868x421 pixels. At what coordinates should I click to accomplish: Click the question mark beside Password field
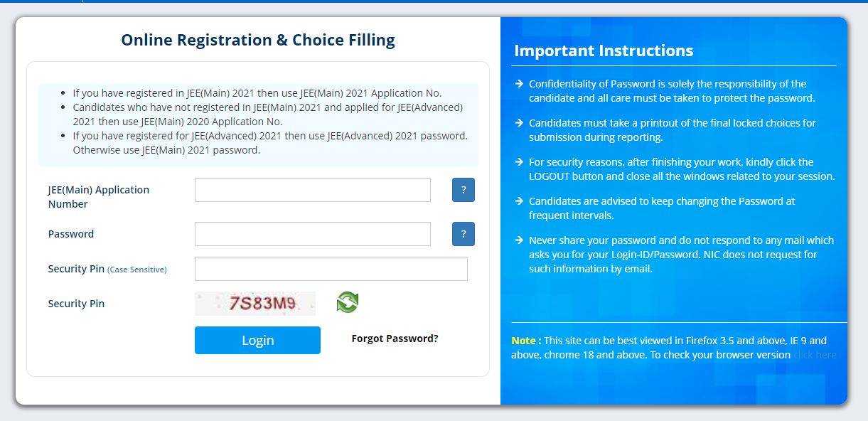(463, 234)
